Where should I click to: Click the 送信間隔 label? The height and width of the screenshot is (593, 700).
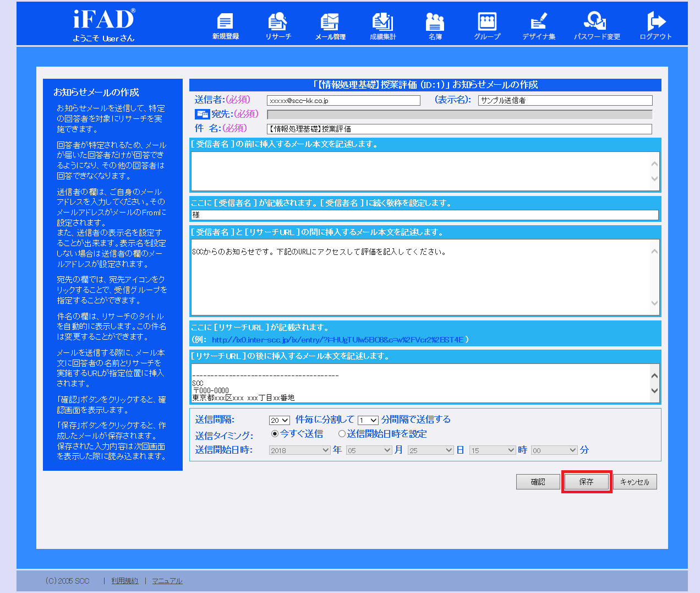click(x=215, y=420)
